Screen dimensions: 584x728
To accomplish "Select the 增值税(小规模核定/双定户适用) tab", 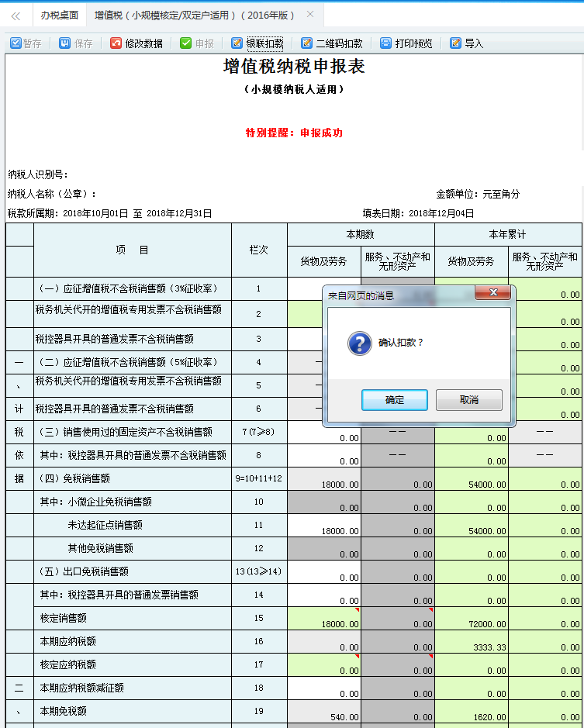I will 194,16.
